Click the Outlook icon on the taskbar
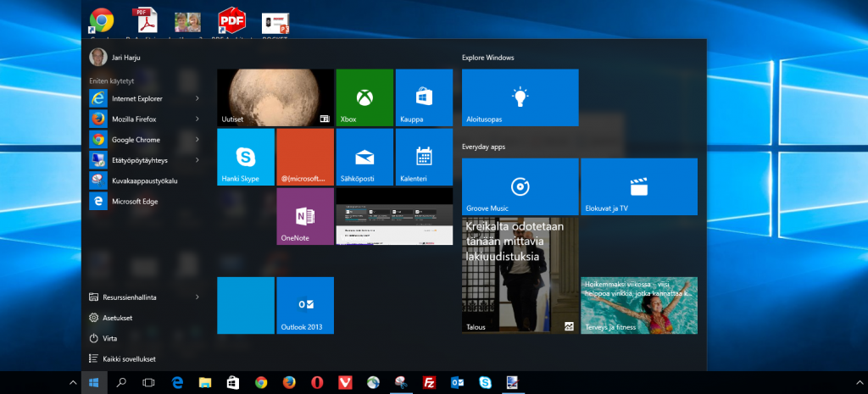This screenshot has width=868, height=394. coord(457,382)
